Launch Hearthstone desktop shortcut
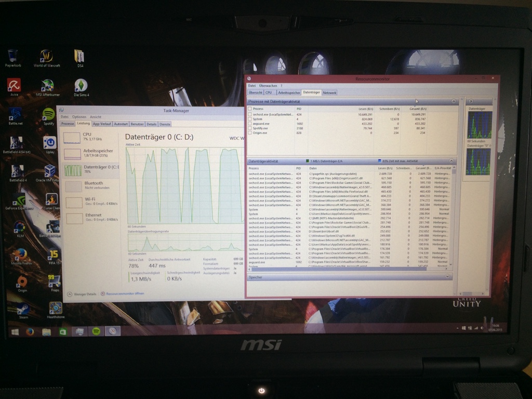 pos(55,311)
